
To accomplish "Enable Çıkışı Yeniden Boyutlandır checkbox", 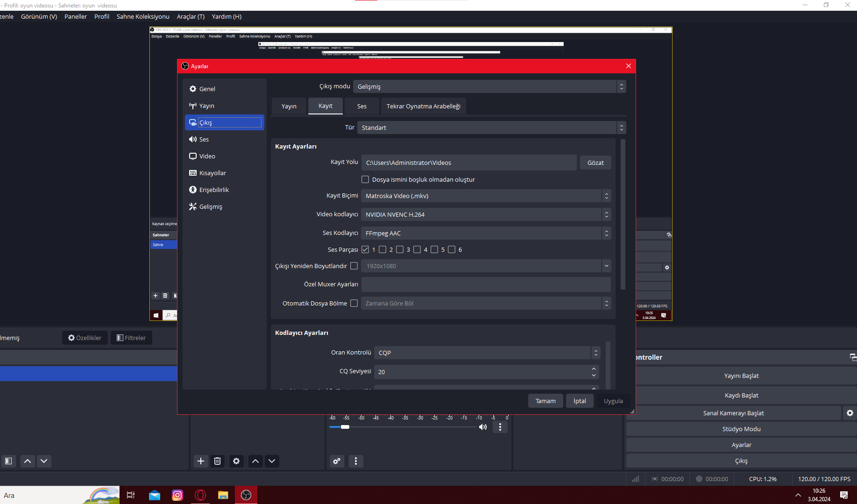I will click(x=354, y=266).
